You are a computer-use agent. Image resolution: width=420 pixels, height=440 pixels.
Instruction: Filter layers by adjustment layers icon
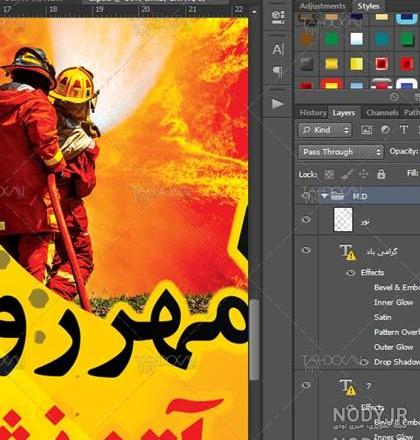click(385, 130)
